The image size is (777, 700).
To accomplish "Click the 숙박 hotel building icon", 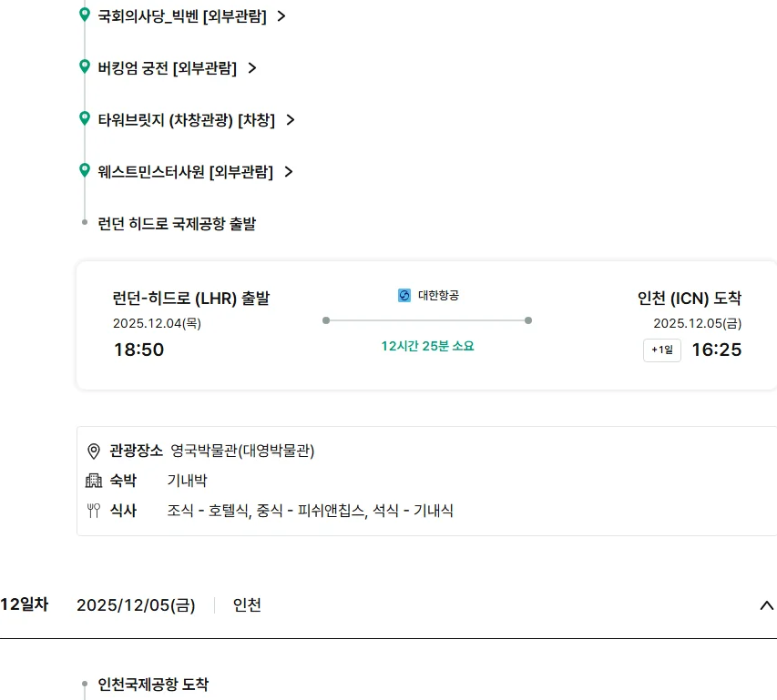I will [93, 481].
